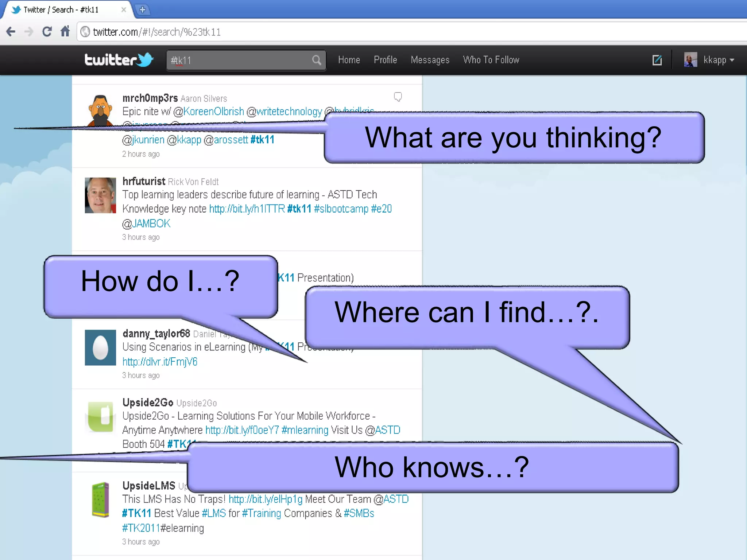Viewport: 747px width, 560px height.
Task: Click kkapp profile avatar in top bar
Action: click(x=690, y=60)
